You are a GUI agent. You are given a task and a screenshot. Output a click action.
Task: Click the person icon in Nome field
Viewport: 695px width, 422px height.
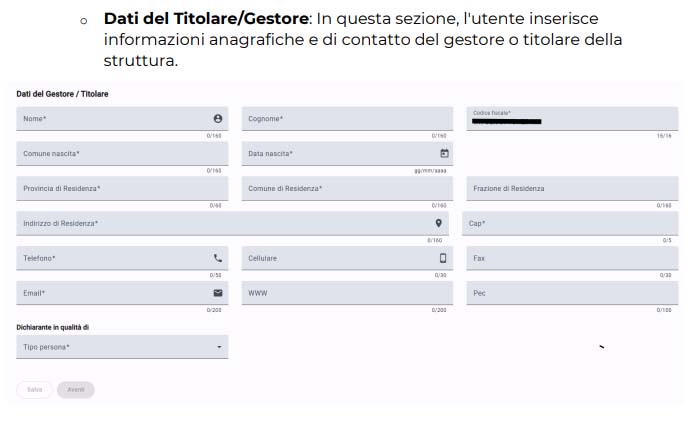[218, 118]
